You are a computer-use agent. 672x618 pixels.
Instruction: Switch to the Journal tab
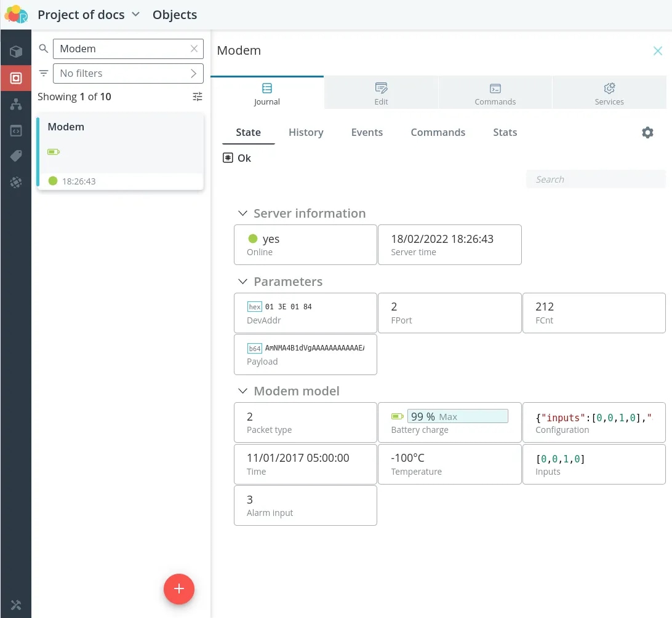click(267, 93)
